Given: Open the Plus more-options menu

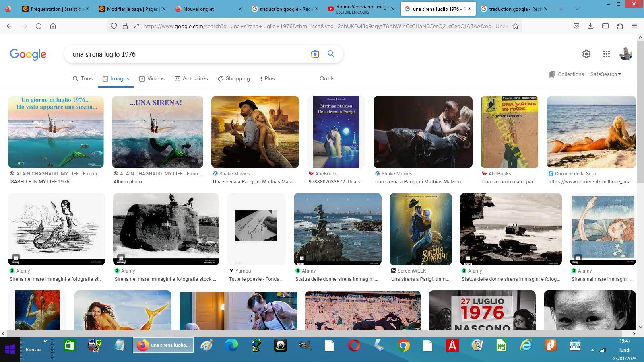Looking at the screenshot, I should pyautogui.click(x=267, y=78).
